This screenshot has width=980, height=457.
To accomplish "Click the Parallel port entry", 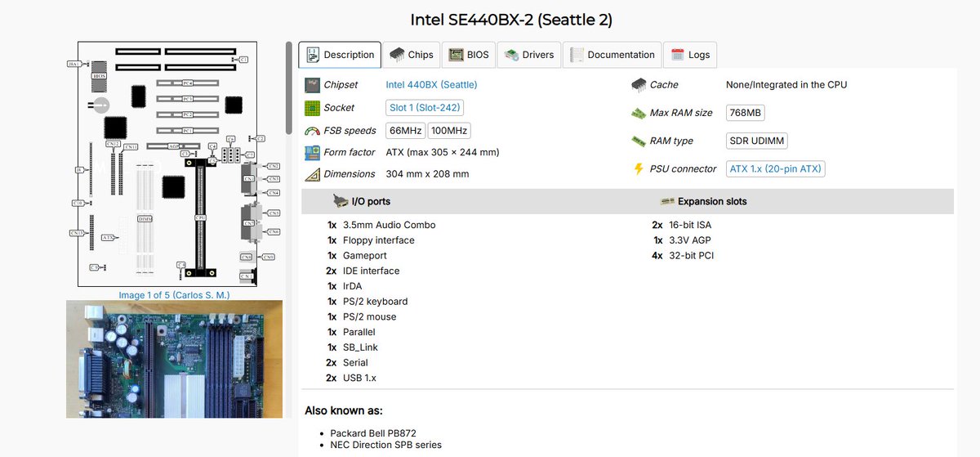I will pos(359,332).
